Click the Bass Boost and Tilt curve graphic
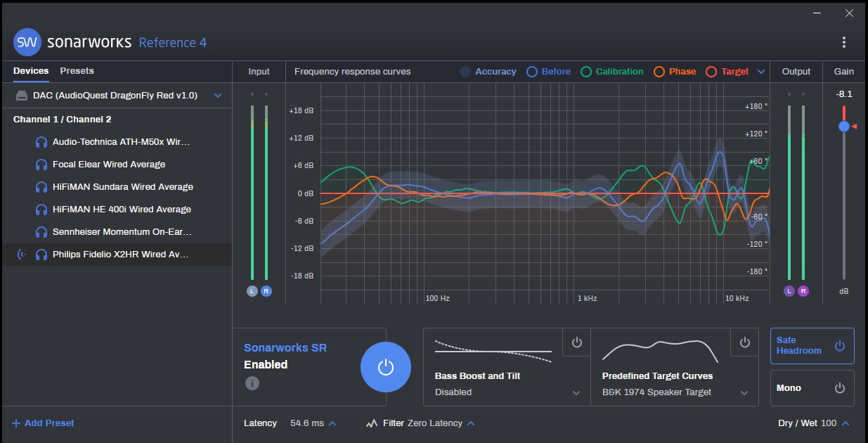The height and width of the screenshot is (443, 868). point(493,350)
